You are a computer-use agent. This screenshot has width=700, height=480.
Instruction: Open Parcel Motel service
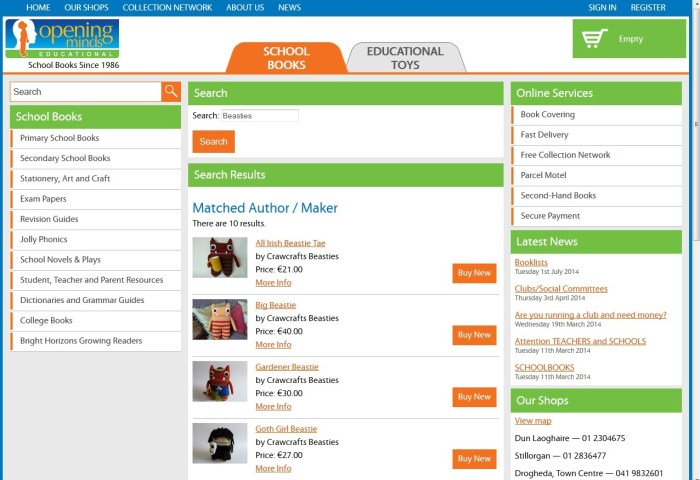coord(596,175)
